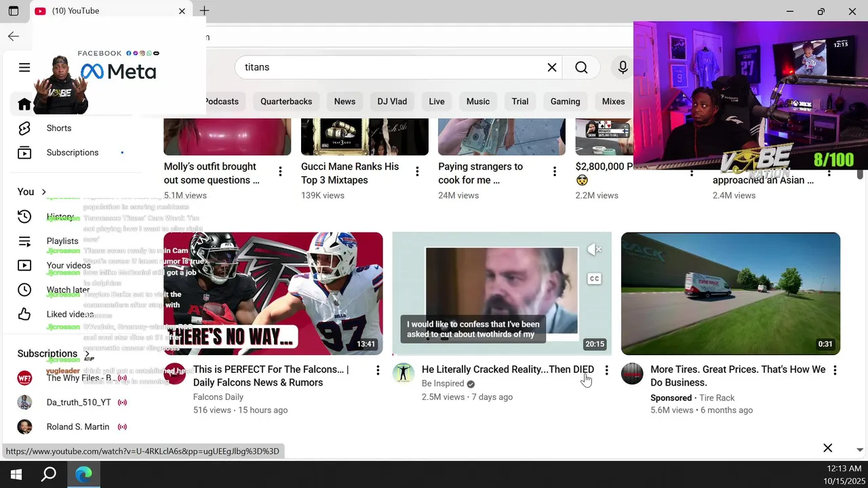868x488 pixels.
Task: Select the Gaming filter chip
Action: click(x=565, y=102)
